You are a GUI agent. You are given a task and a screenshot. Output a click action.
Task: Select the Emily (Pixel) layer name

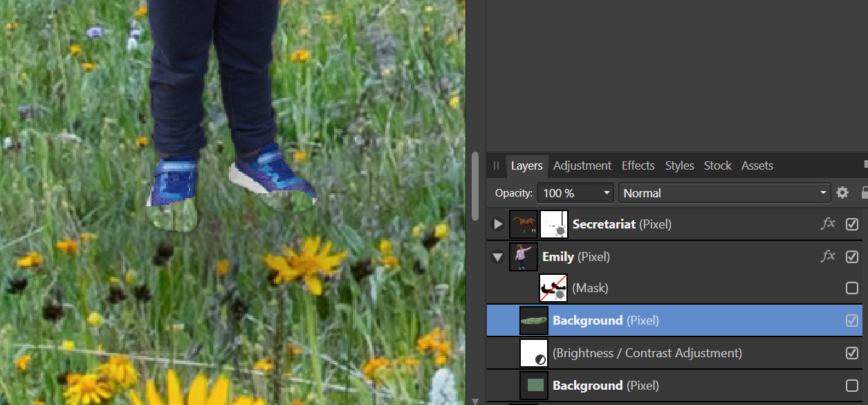576,257
